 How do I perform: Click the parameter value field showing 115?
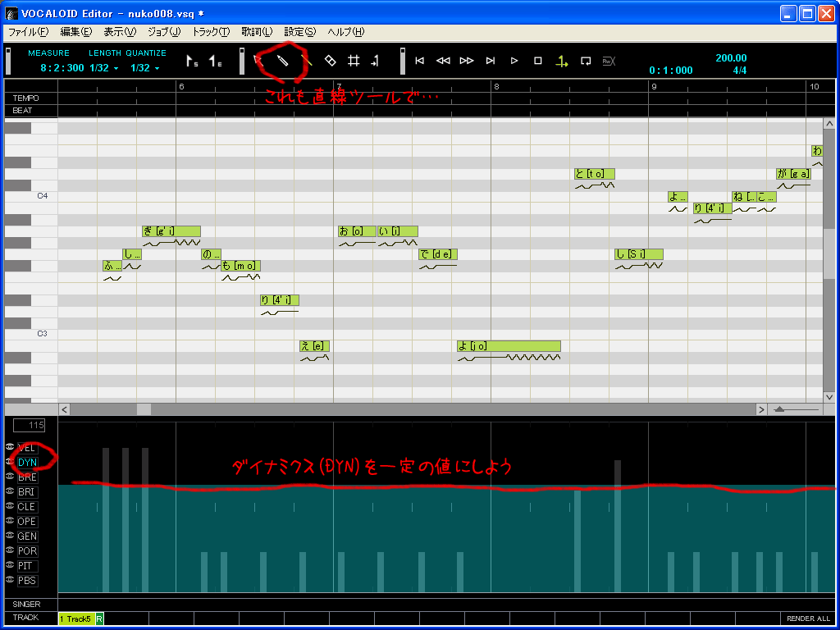tap(30, 426)
